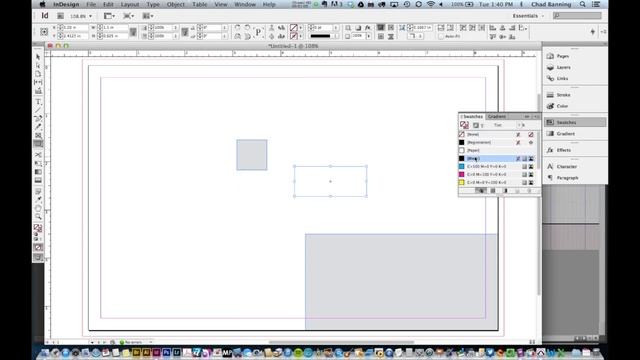Screen dimensions: 640x360
Task: Toggle screen mode button at toolbox bottom
Action: click(38, 257)
